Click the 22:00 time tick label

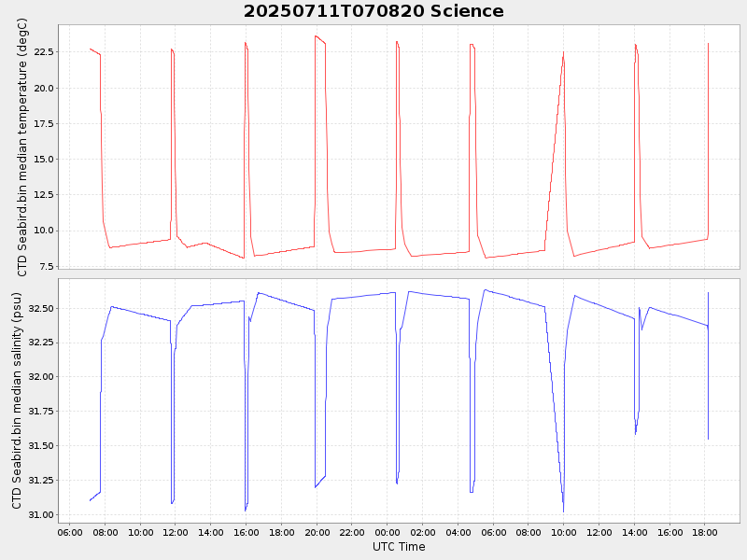coord(352,532)
